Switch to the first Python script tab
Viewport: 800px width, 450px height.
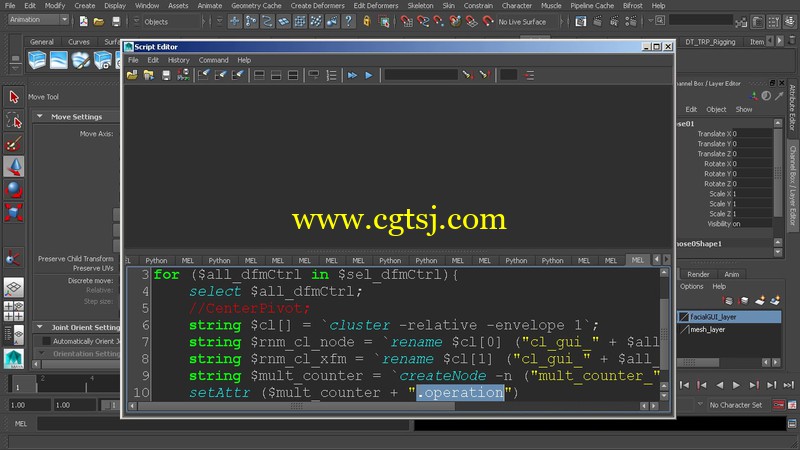[156, 260]
